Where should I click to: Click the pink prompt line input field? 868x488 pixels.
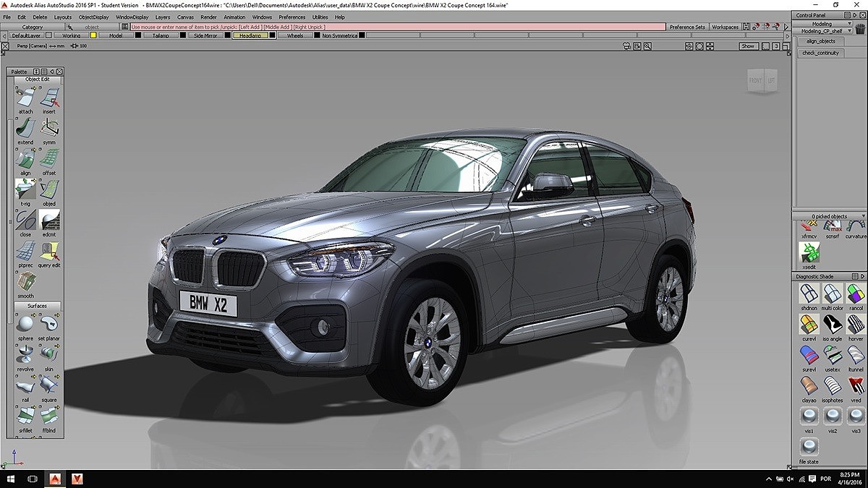[x=398, y=27]
